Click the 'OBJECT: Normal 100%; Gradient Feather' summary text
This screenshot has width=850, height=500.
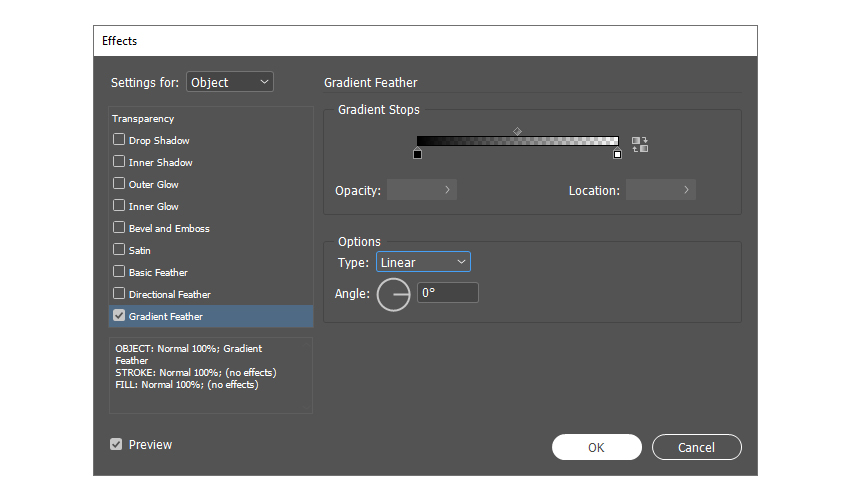pos(188,354)
